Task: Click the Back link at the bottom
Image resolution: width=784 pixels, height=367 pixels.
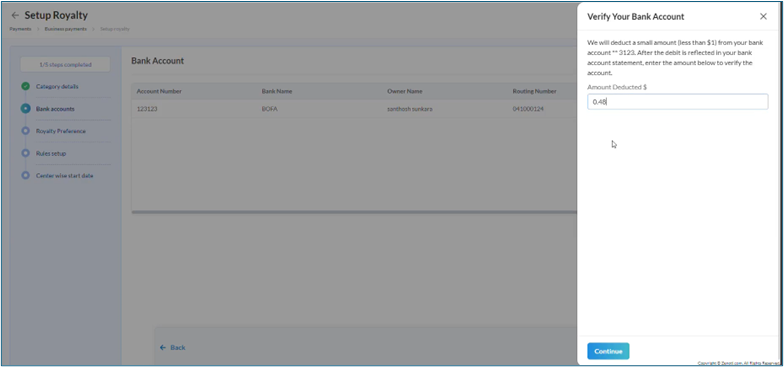Action: [172, 348]
